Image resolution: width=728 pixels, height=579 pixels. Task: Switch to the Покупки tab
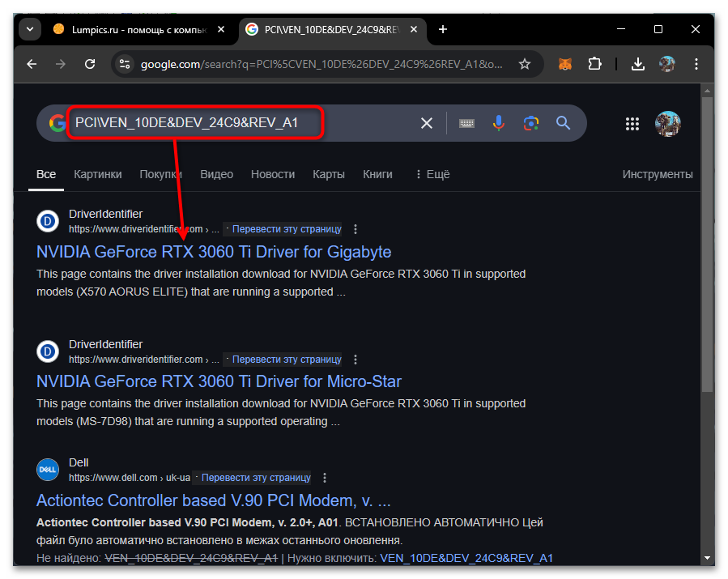[160, 175]
